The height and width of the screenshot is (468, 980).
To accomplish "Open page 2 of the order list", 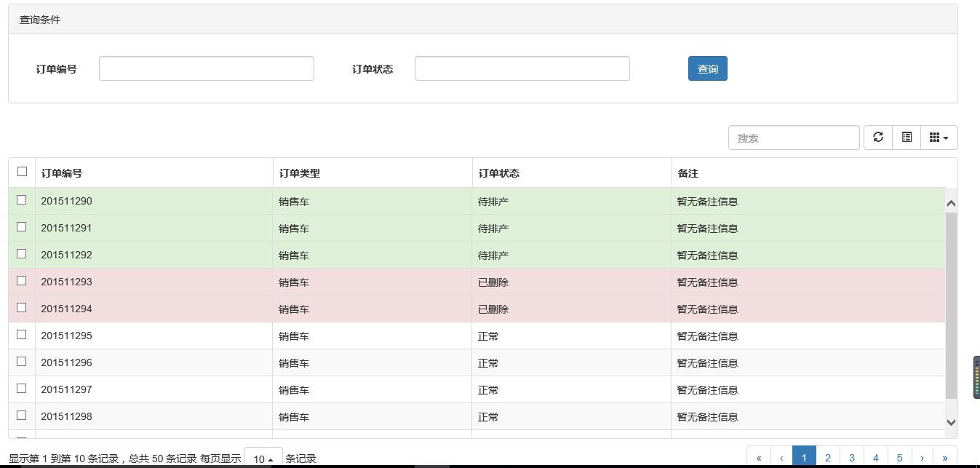I will (x=828, y=457).
